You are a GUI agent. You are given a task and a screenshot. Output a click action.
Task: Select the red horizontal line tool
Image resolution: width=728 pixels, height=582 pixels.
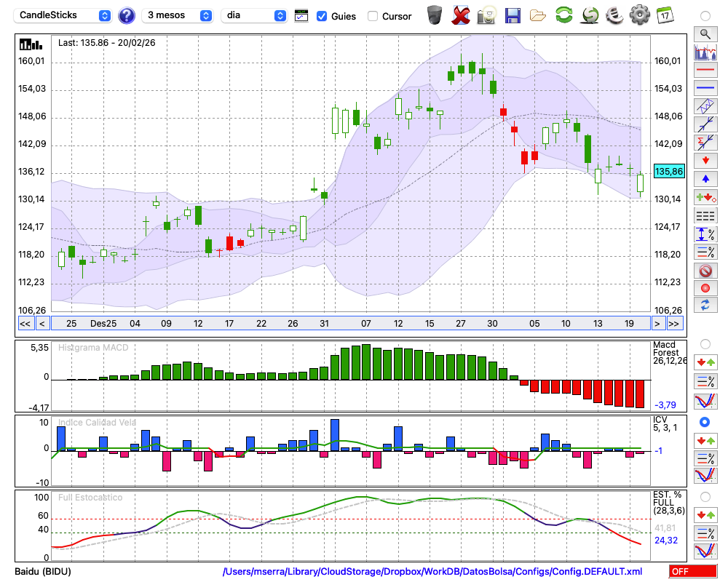point(705,71)
